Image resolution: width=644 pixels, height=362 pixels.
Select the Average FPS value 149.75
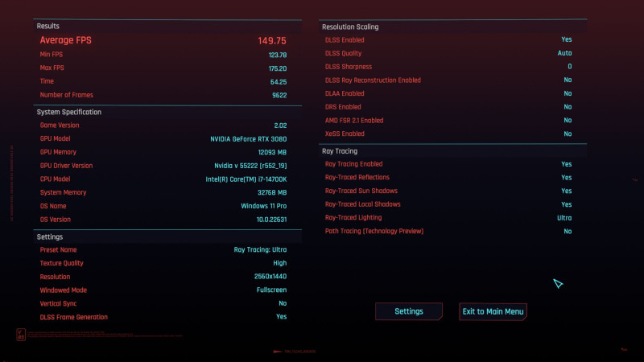[x=272, y=41]
